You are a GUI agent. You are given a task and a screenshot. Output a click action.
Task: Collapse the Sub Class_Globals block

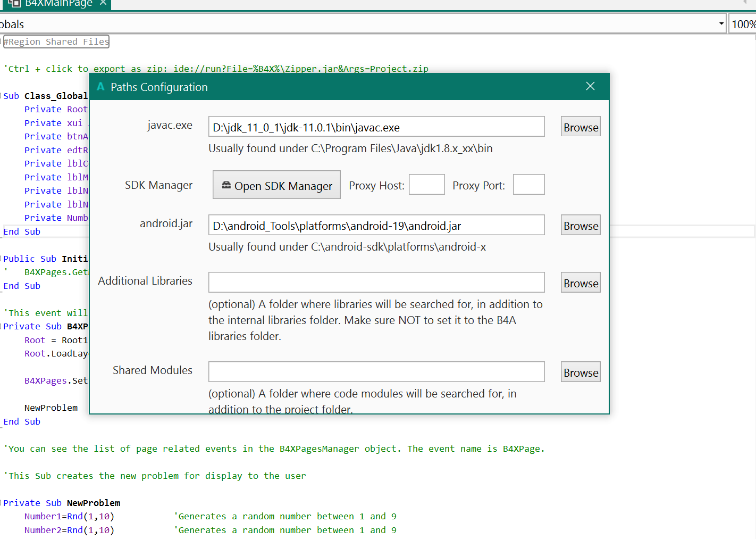pyautogui.click(x=2, y=96)
